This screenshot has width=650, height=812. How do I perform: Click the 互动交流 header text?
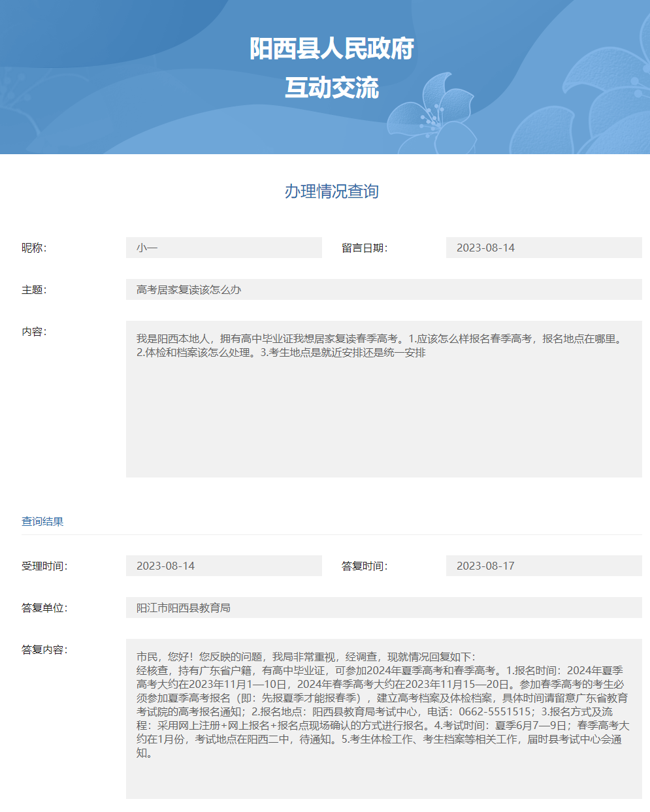325,87
